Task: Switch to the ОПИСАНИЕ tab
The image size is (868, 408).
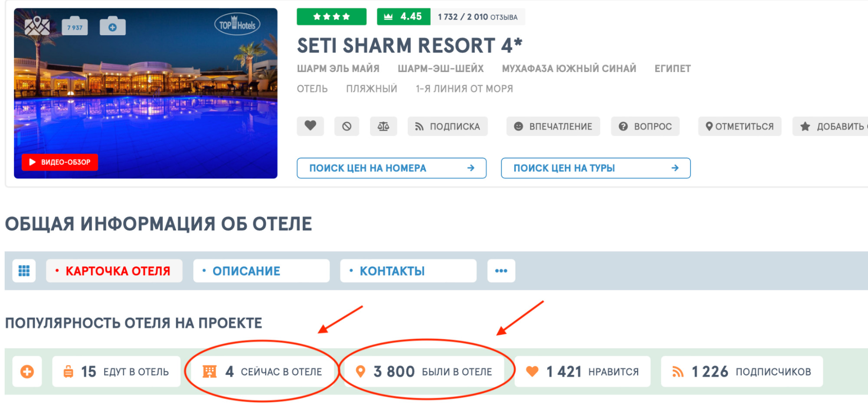Action: (261, 271)
